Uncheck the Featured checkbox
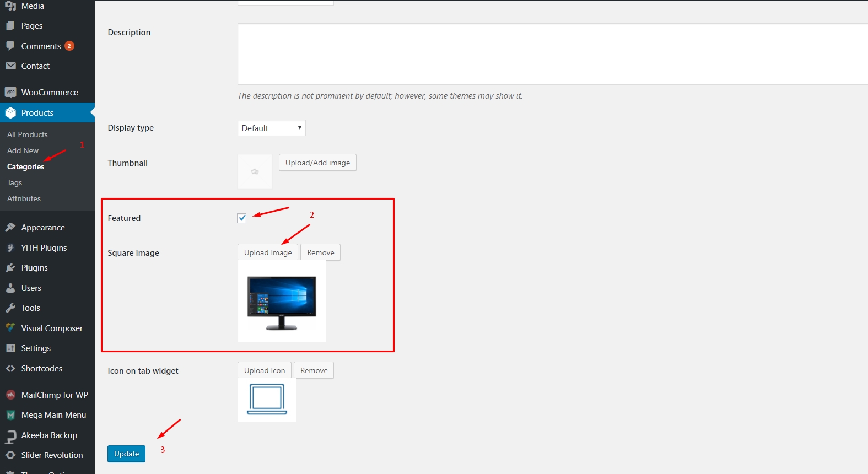The image size is (868, 474). [242, 218]
